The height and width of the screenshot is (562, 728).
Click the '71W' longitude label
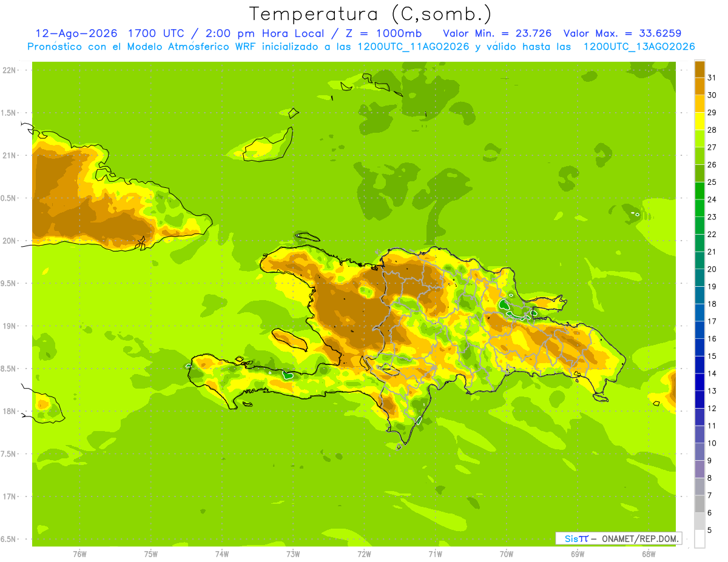pyautogui.click(x=435, y=554)
